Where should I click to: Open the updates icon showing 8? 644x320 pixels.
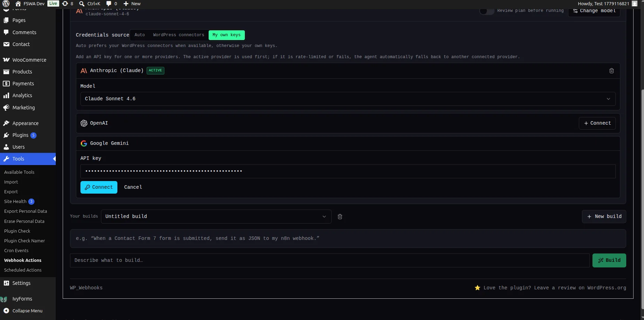65,4
